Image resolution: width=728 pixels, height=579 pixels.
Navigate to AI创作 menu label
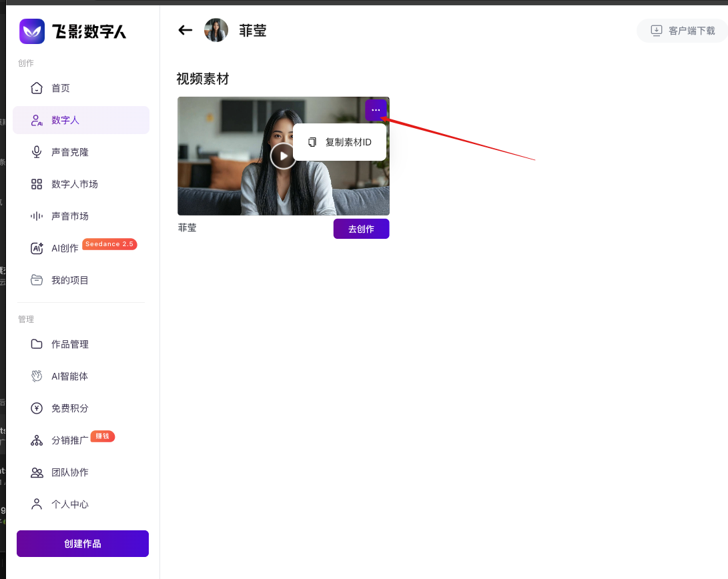click(x=65, y=248)
